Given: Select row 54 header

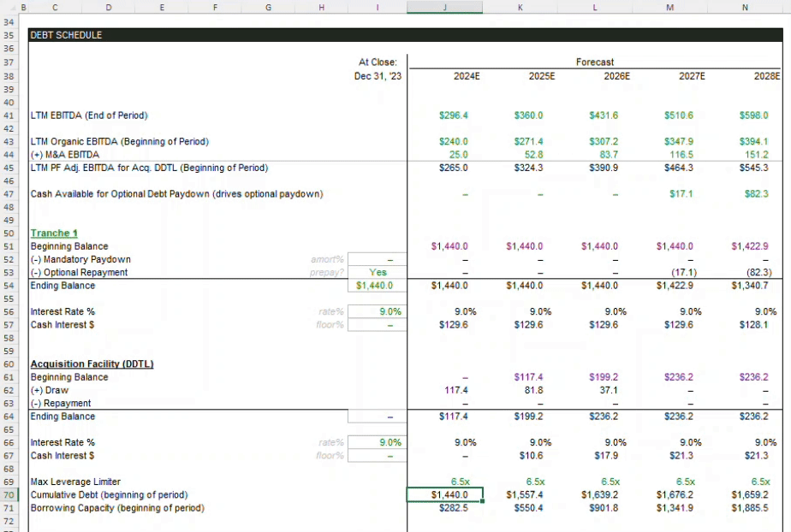Looking at the screenshot, I should 9,286.
